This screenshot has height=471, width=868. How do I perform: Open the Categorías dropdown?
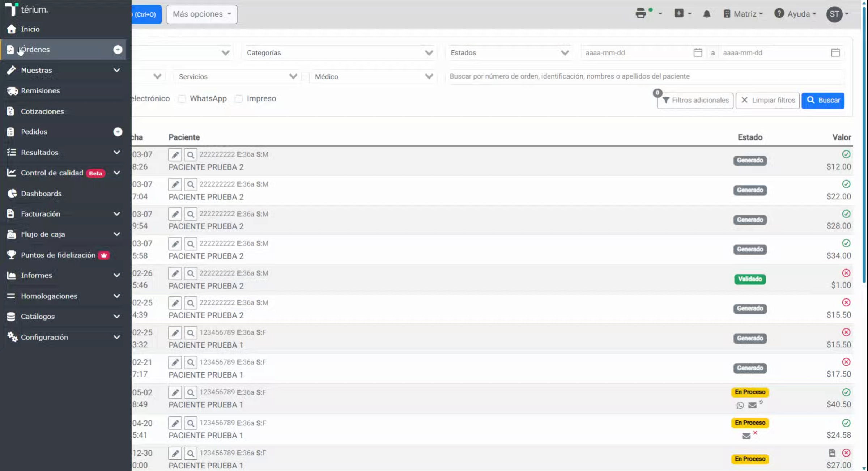(339, 53)
